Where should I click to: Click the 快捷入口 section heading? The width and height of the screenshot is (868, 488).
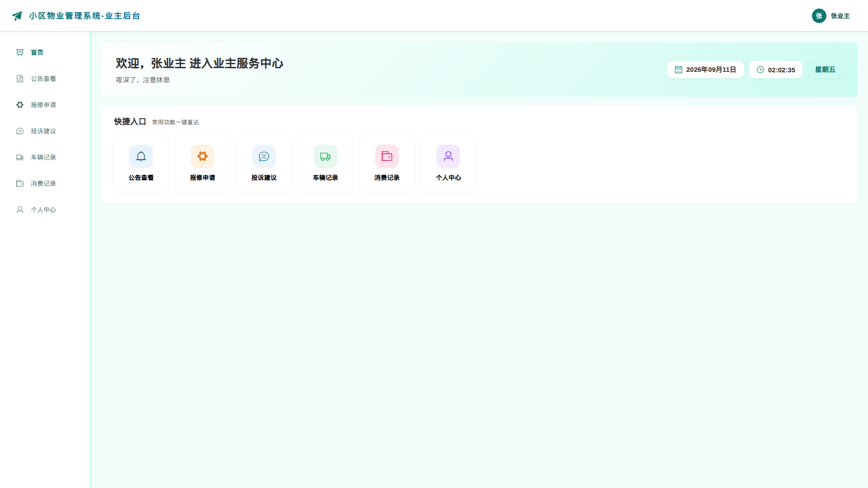pyautogui.click(x=130, y=122)
